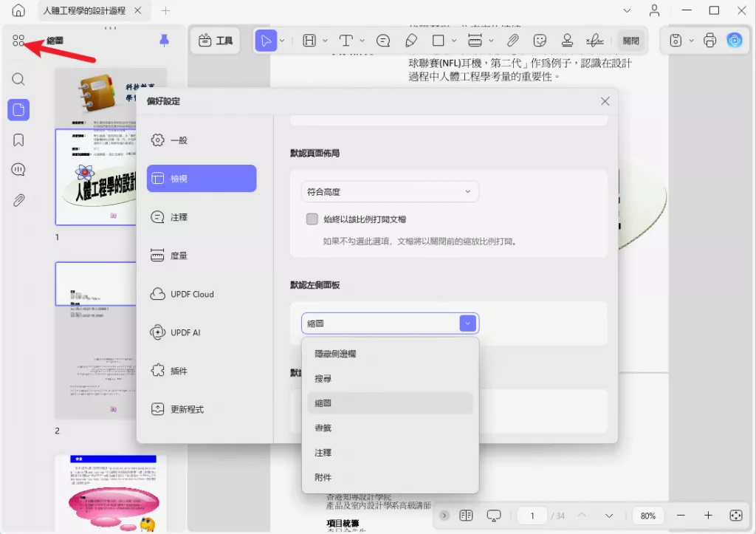Select the measure ruler tool
This screenshot has height=534, width=756.
[475, 41]
